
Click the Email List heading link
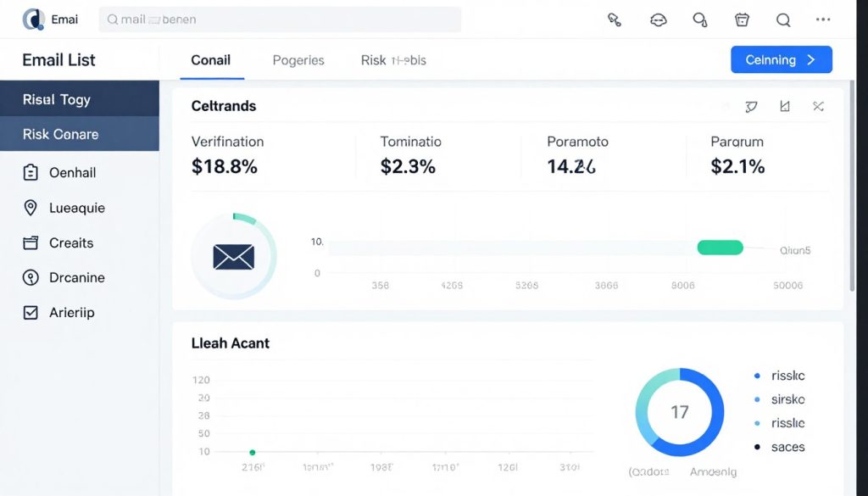[58, 60]
